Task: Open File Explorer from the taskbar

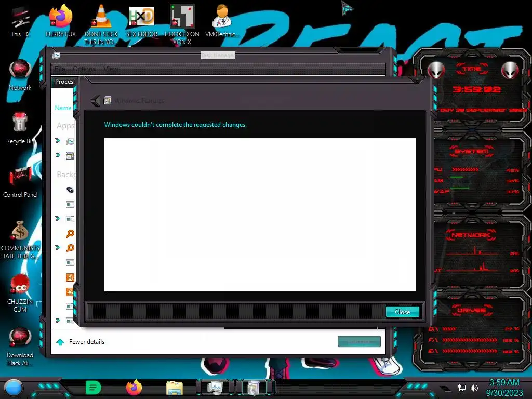Action: [x=175, y=388]
